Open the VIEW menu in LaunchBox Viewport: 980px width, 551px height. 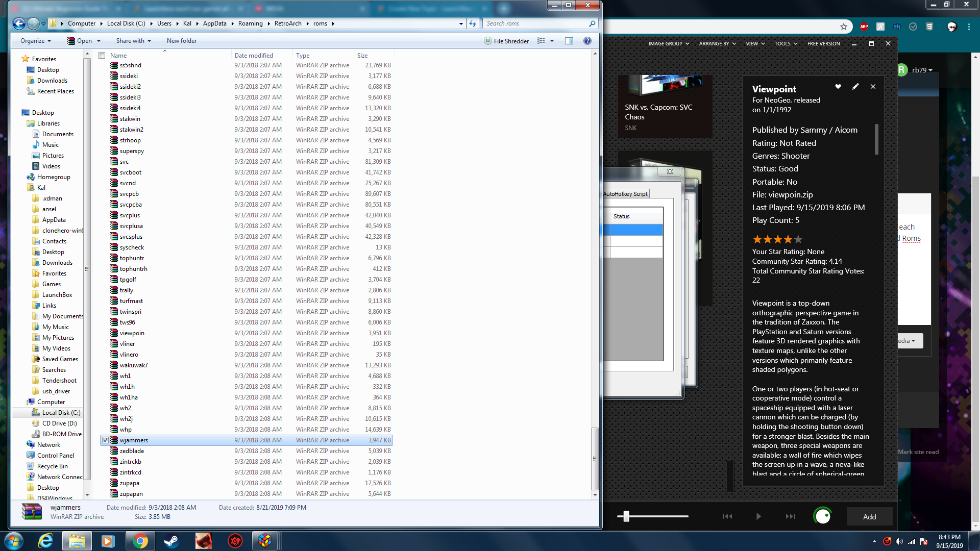click(755, 43)
